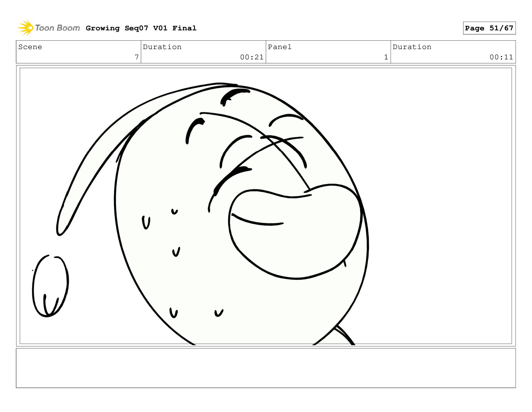Click the Toon Boom logo

coord(48,28)
